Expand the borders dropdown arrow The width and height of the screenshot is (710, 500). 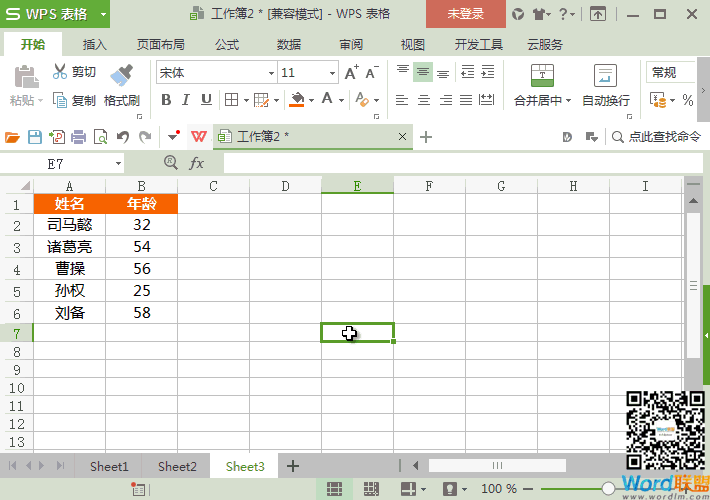point(246,100)
